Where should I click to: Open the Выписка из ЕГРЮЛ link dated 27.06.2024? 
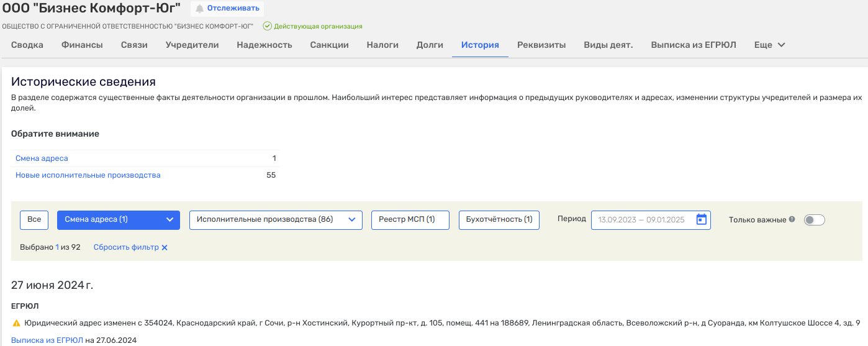point(47,340)
